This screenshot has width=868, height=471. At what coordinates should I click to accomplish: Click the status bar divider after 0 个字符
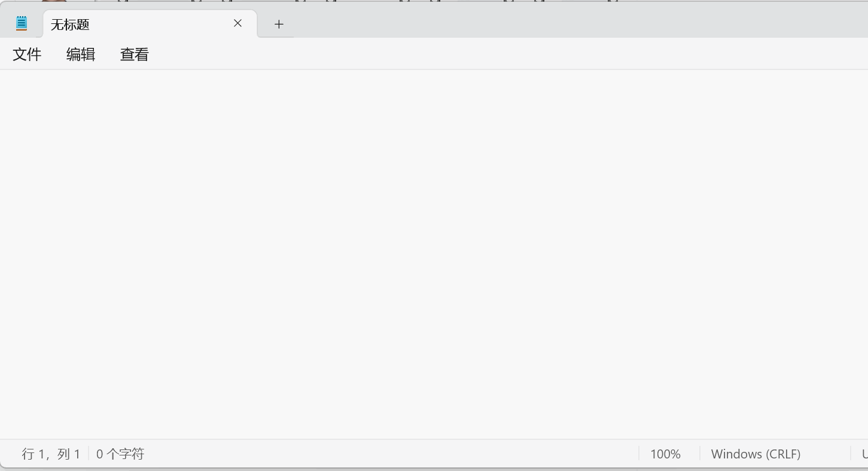(x=89, y=454)
